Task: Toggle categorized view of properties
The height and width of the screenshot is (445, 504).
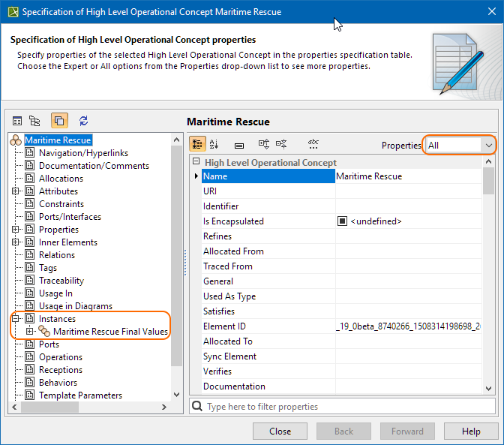Action: click(197, 144)
